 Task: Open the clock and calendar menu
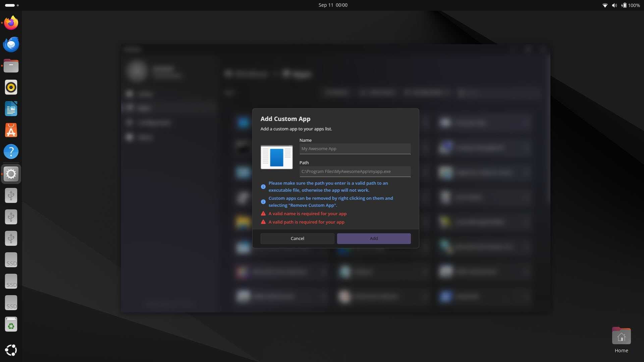point(333,5)
